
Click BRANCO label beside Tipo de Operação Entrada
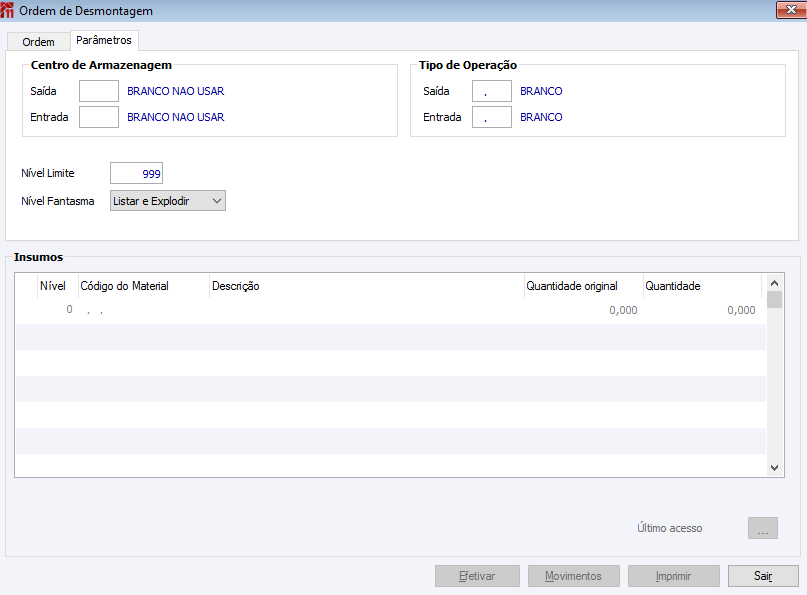point(541,117)
